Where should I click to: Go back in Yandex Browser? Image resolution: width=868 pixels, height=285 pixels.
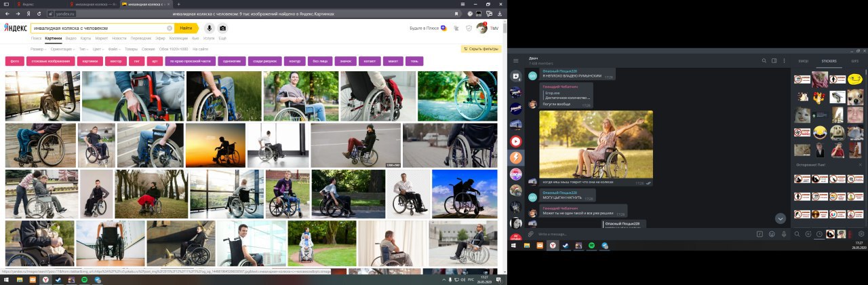[7, 13]
